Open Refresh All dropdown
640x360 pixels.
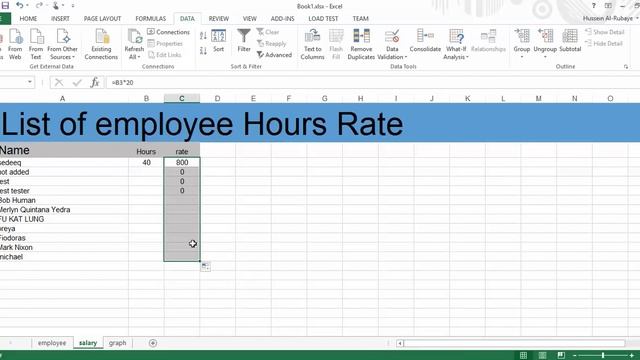[134, 44]
